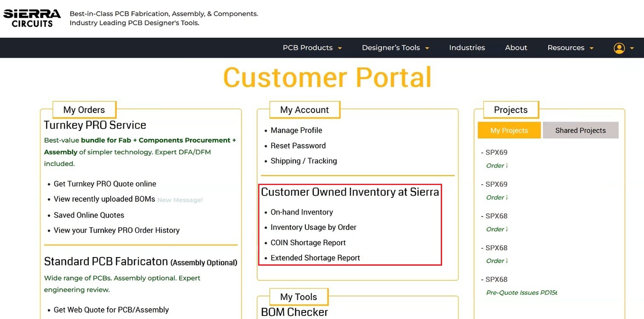
Task: Click the Sierra Circuits logo
Action: [x=32, y=18]
